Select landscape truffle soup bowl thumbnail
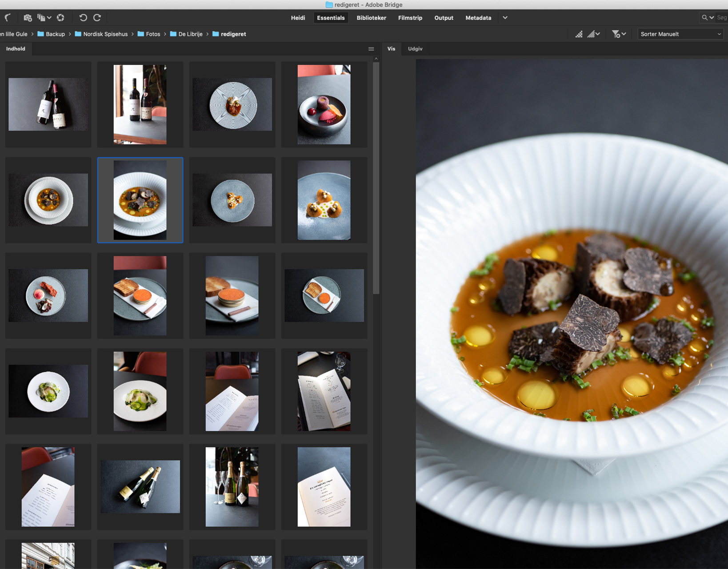Viewport: 728px width, 569px height. 48,200
